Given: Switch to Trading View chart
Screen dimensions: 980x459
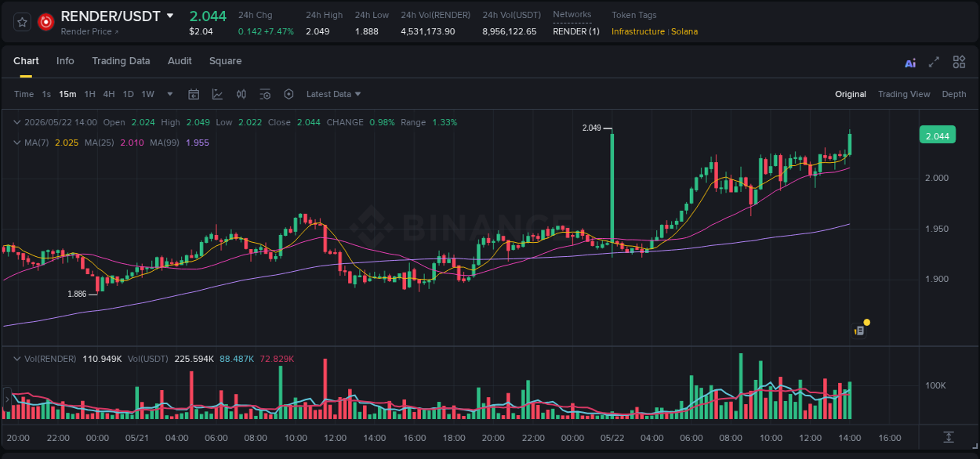Looking at the screenshot, I should [904, 94].
